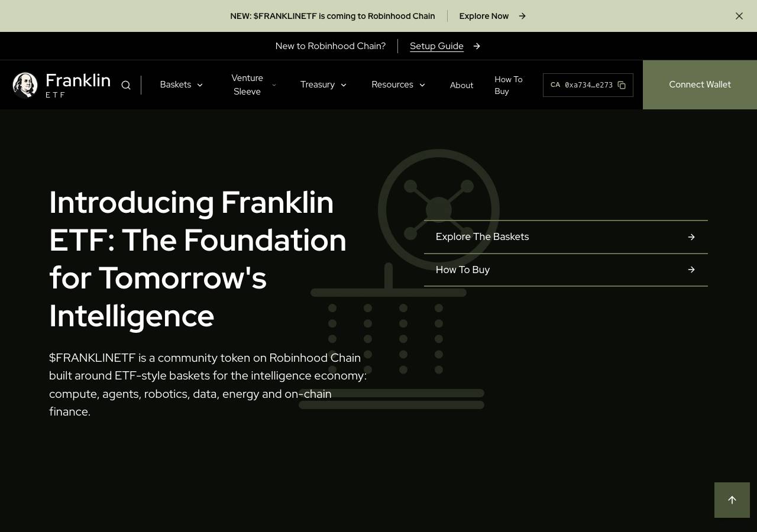Open the site search magnifier icon
757x532 pixels.
tap(126, 85)
